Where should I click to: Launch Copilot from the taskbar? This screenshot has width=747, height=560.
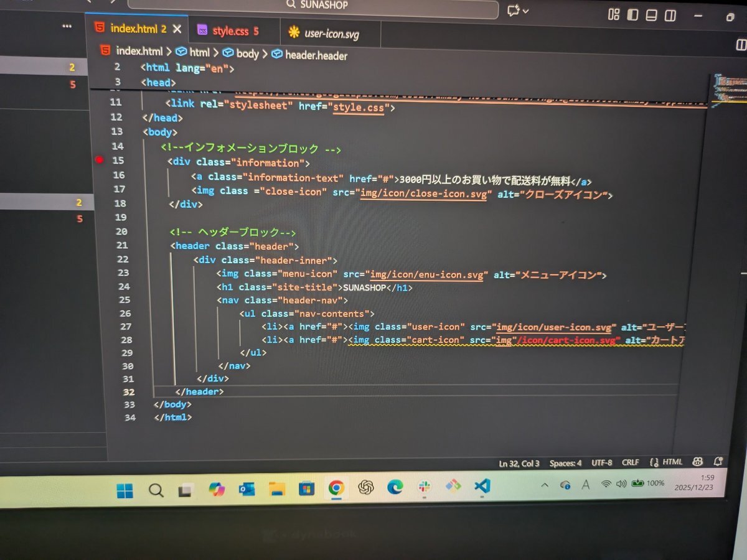pyautogui.click(x=216, y=490)
